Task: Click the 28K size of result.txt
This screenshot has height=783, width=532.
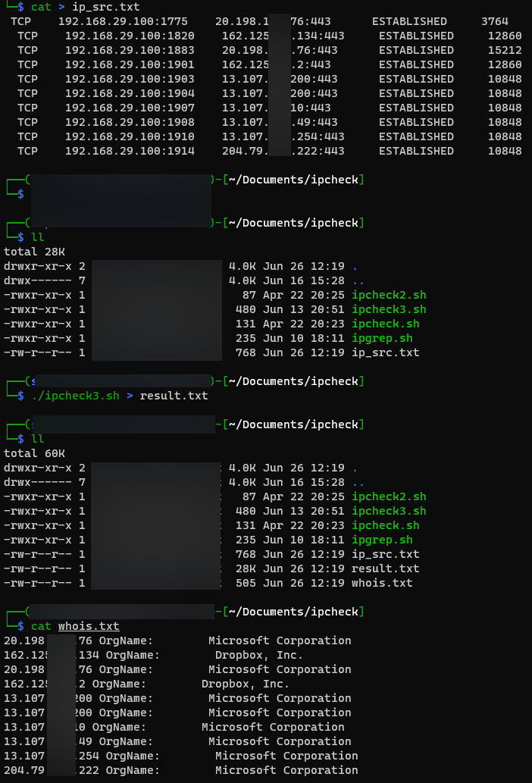Action: (246, 568)
